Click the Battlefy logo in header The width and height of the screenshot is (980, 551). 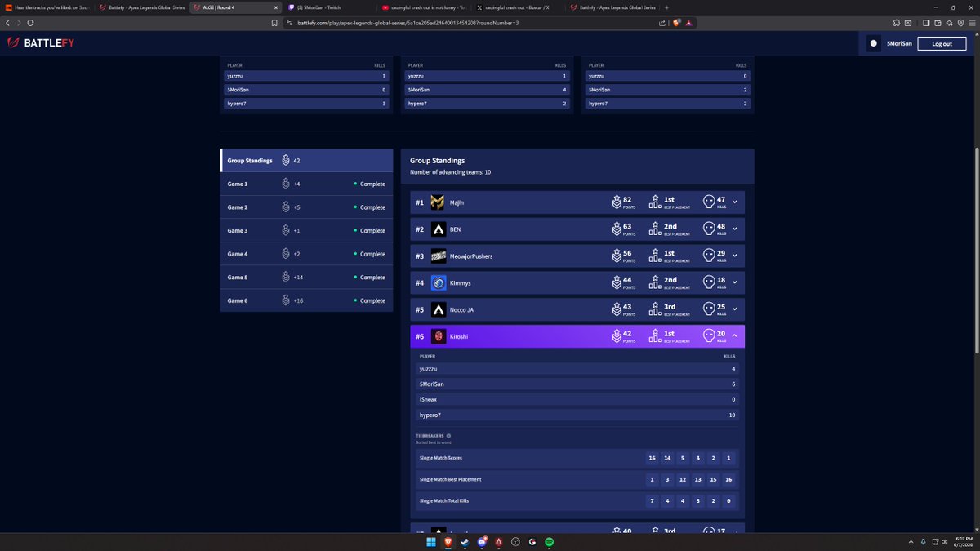[x=40, y=43]
